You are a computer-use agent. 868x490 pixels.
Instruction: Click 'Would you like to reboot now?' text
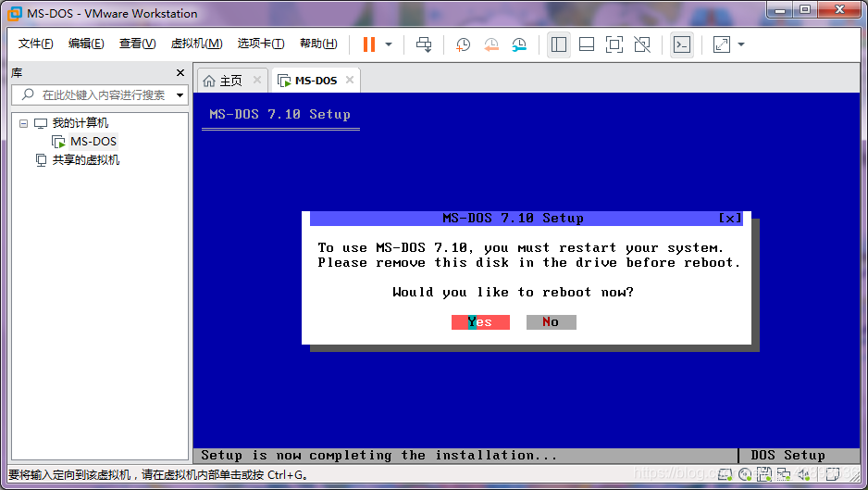(x=514, y=292)
